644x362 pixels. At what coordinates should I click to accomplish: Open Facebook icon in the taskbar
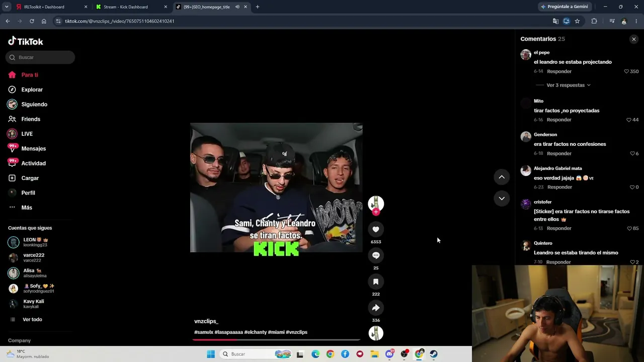pyautogui.click(x=345, y=354)
